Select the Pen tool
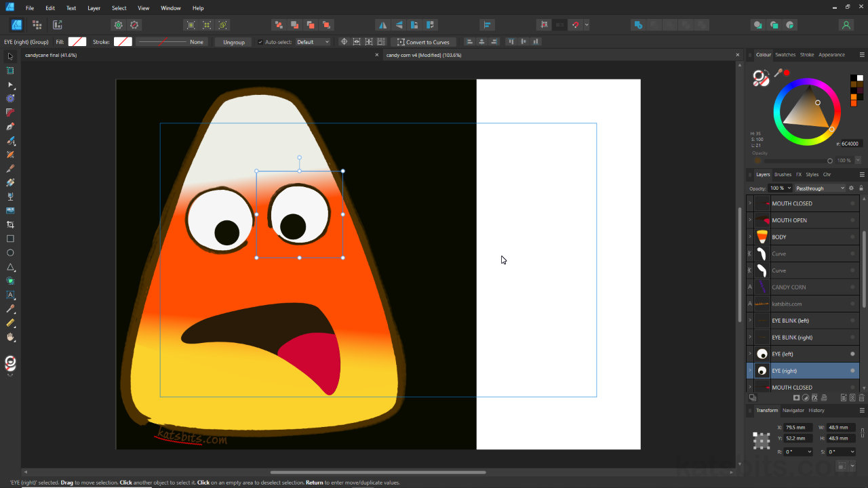The image size is (868, 488). [x=10, y=127]
